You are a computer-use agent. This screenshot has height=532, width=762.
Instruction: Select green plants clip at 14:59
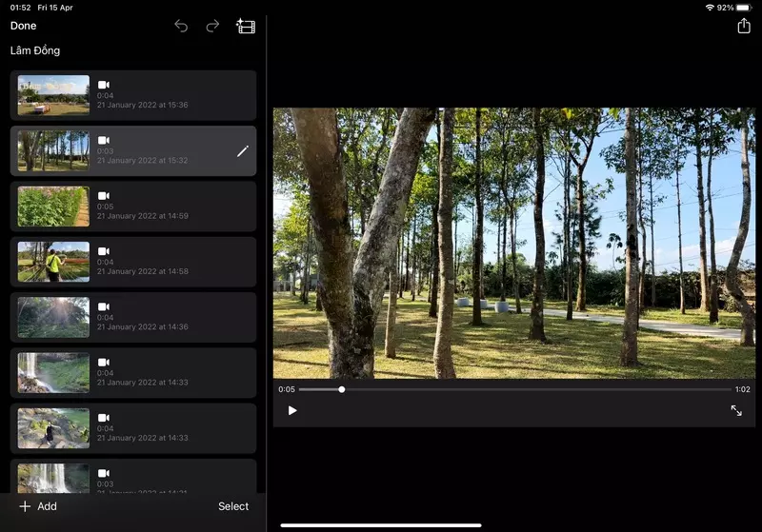(x=133, y=207)
